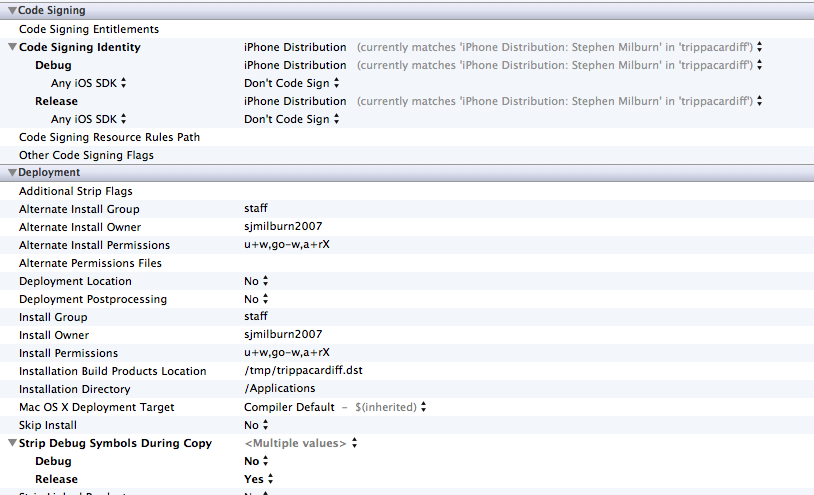Viewport: 814px width, 495px height.
Task: Open Release identity iPhone Distribution popup
Action: click(760, 101)
